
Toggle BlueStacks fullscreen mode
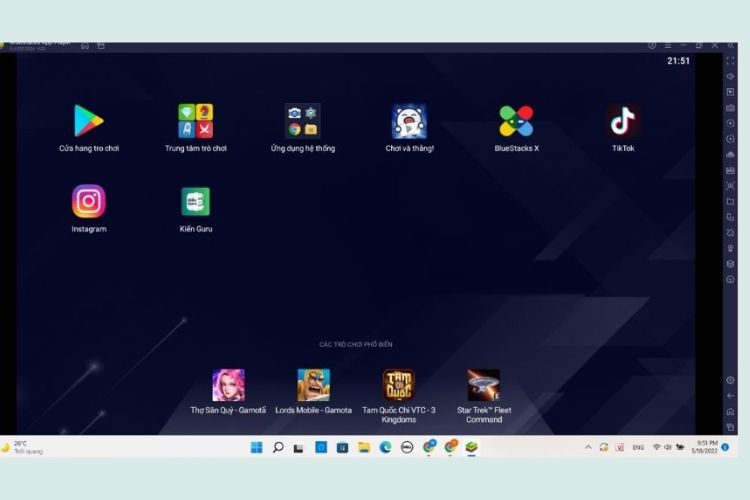730,61
